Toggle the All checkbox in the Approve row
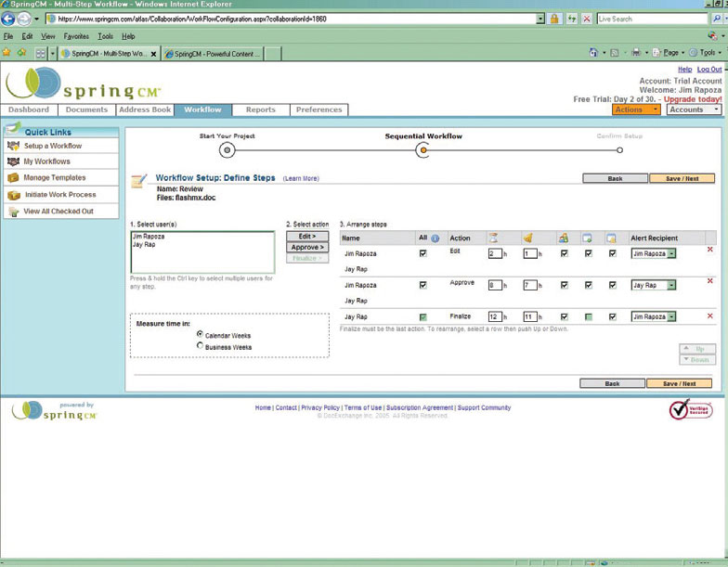This screenshot has width=728, height=567. pyautogui.click(x=423, y=286)
